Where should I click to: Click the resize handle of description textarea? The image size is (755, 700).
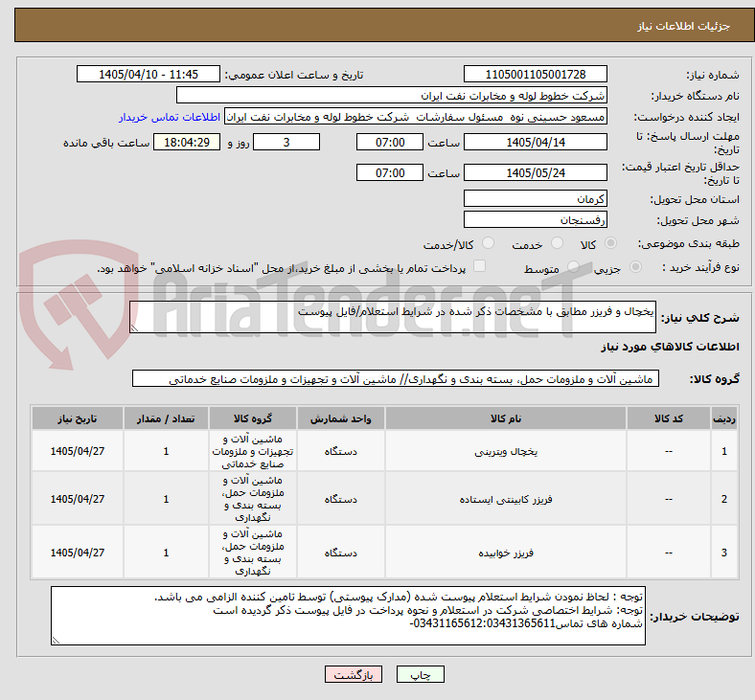(x=134, y=328)
